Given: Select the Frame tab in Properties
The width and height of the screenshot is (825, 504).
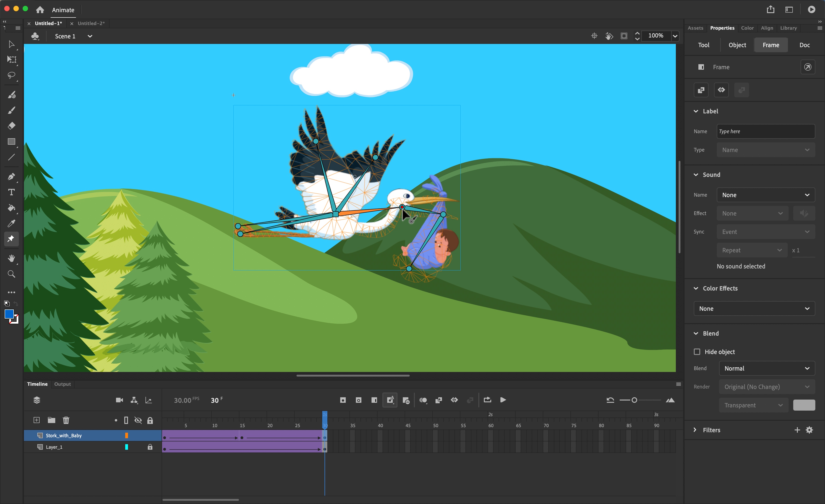Looking at the screenshot, I should click(771, 45).
